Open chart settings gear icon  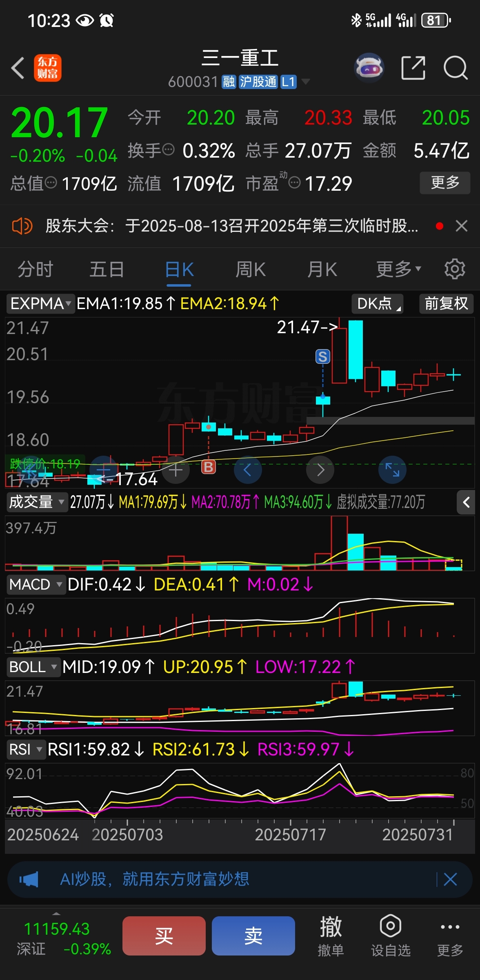[x=455, y=269]
